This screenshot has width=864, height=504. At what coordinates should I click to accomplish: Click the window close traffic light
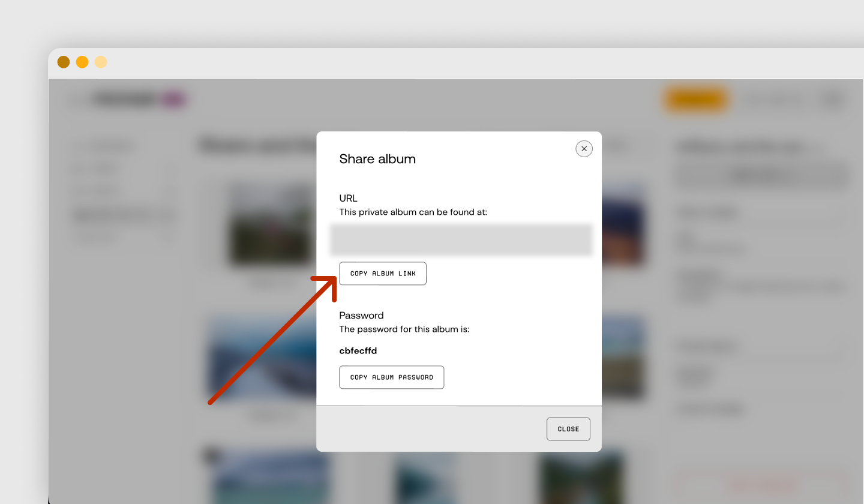pyautogui.click(x=64, y=62)
